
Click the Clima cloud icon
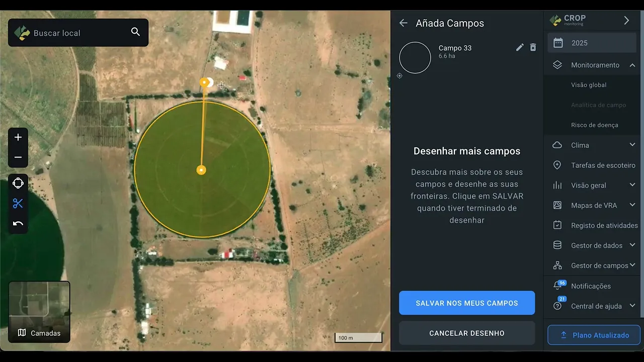pyautogui.click(x=557, y=145)
